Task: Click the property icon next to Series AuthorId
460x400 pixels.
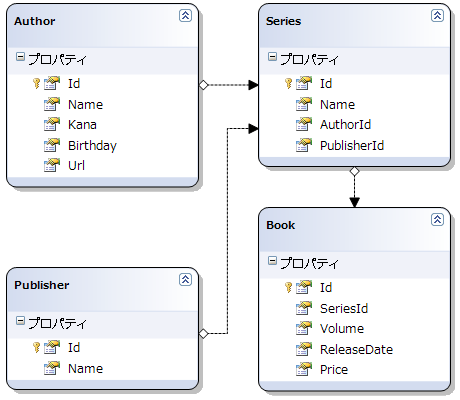Action: point(304,124)
